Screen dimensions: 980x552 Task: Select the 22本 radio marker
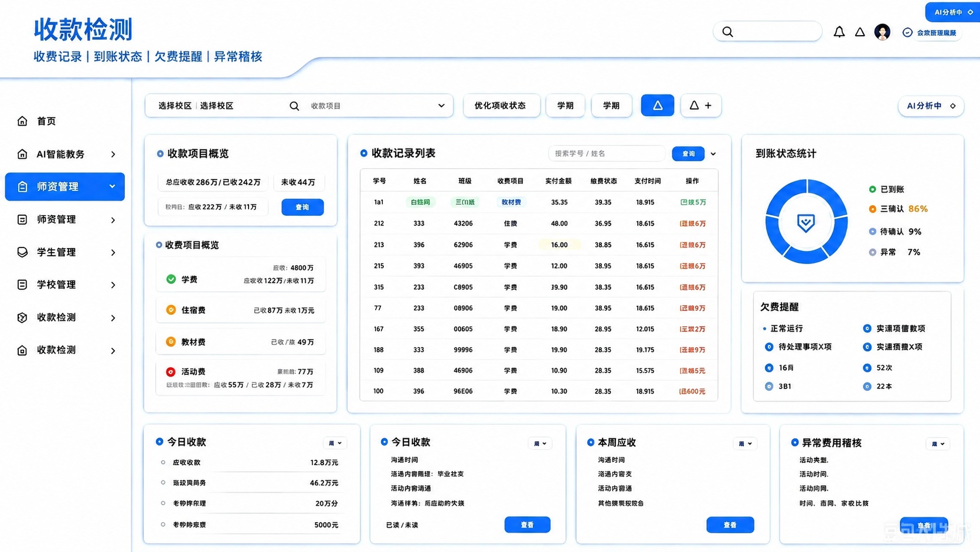867,386
